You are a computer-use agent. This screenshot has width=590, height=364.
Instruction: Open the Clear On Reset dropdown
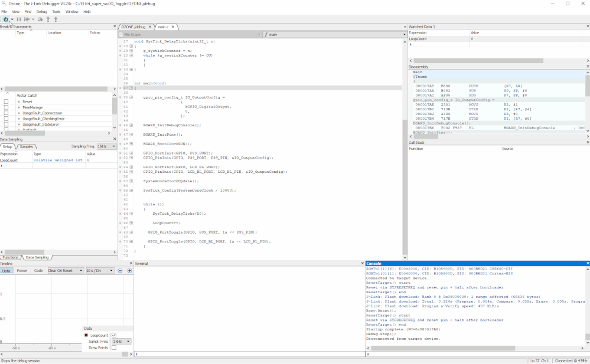click(x=65, y=271)
